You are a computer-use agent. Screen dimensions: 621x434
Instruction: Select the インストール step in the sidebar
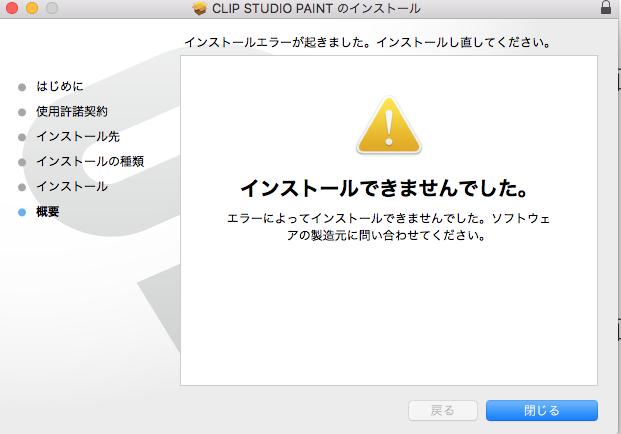[x=72, y=187]
